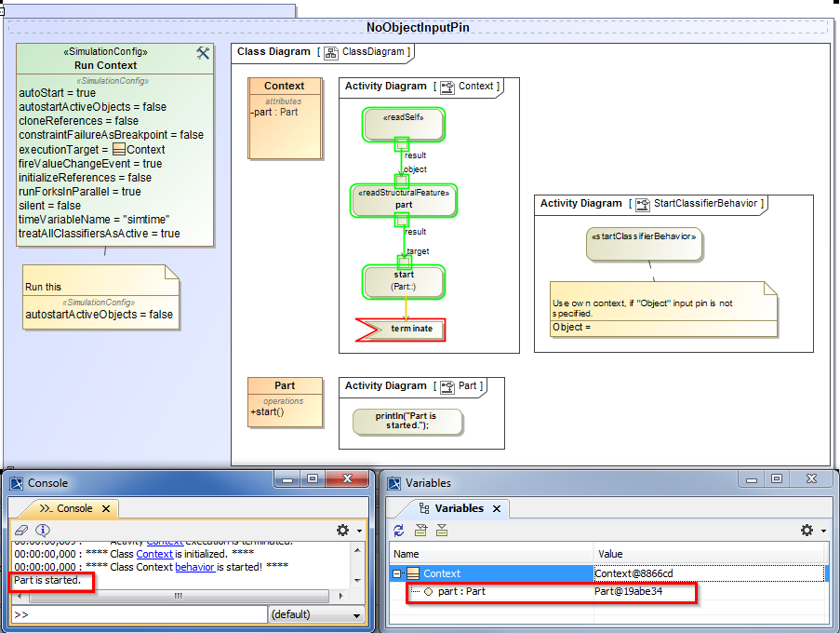Image resolution: width=840 pixels, height=633 pixels.
Task: Click activity icon in StartClassifierBehavior diagram header
Action: point(643,204)
